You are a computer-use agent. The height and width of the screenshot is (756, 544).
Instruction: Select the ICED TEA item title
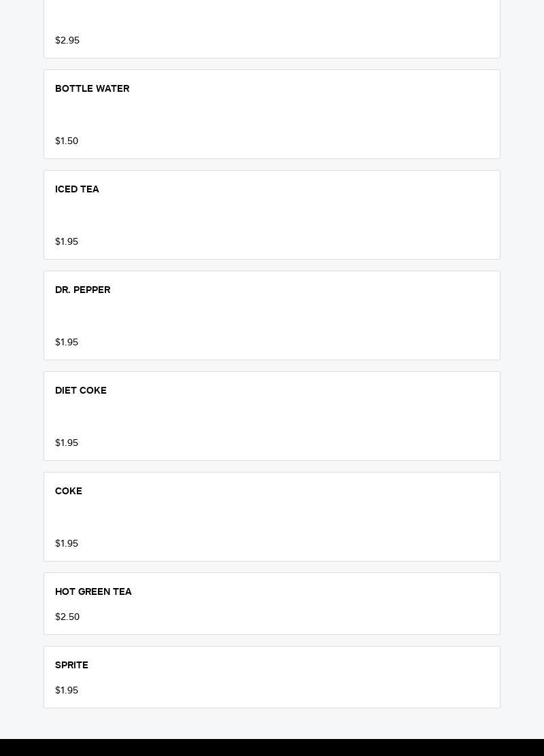pyautogui.click(x=77, y=189)
